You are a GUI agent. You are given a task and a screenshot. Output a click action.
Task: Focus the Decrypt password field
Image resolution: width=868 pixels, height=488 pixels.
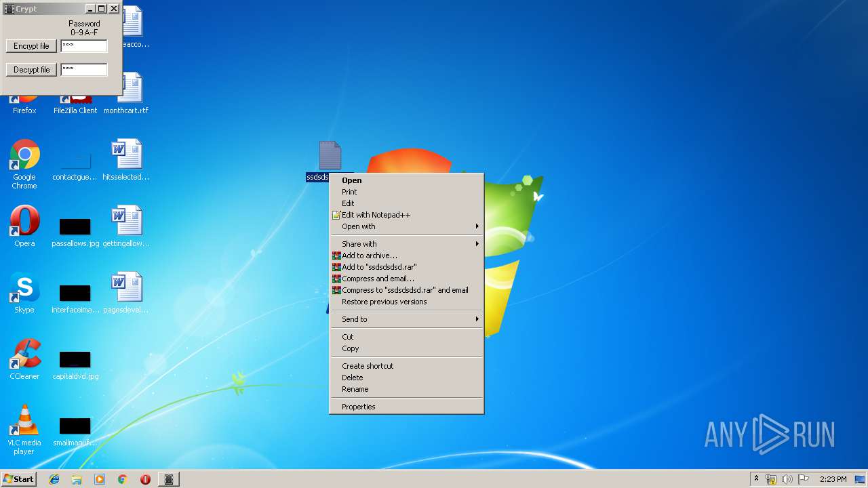pos(84,70)
